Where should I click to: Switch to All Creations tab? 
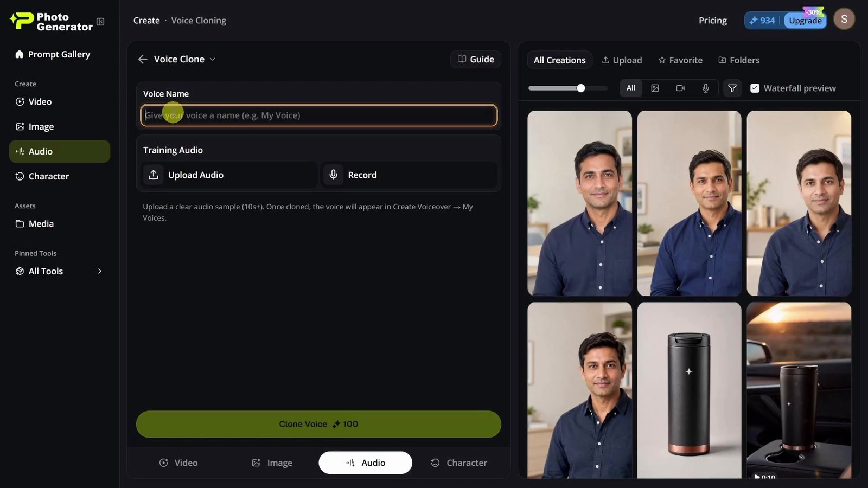(559, 60)
